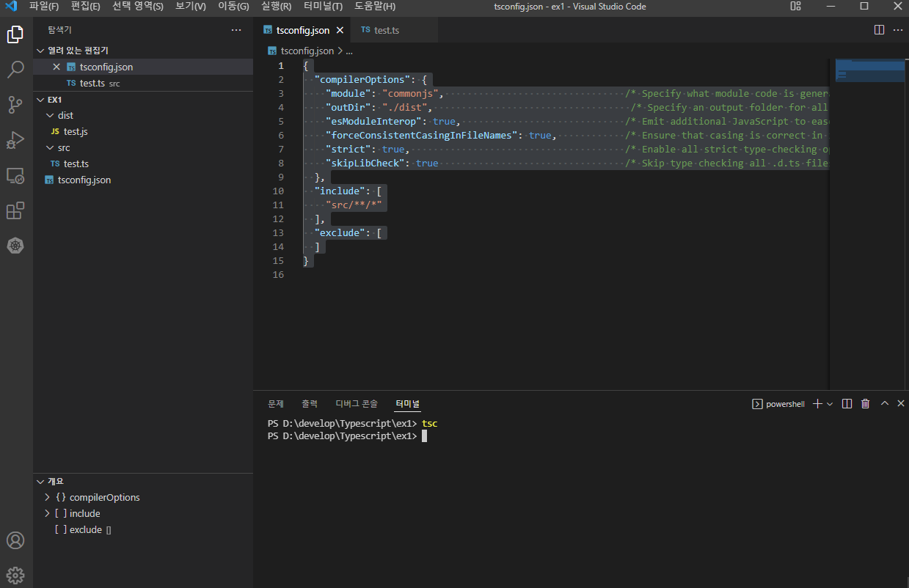The width and height of the screenshot is (909, 588).
Task: Click the "commonjs" value in editor
Action: pyautogui.click(x=411, y=93)
